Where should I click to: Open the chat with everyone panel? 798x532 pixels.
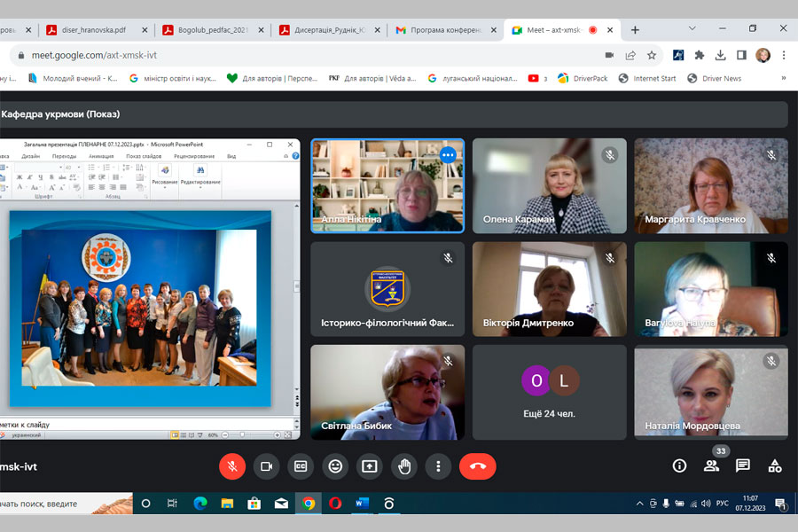pyautogui.click(x=743, y=465)
